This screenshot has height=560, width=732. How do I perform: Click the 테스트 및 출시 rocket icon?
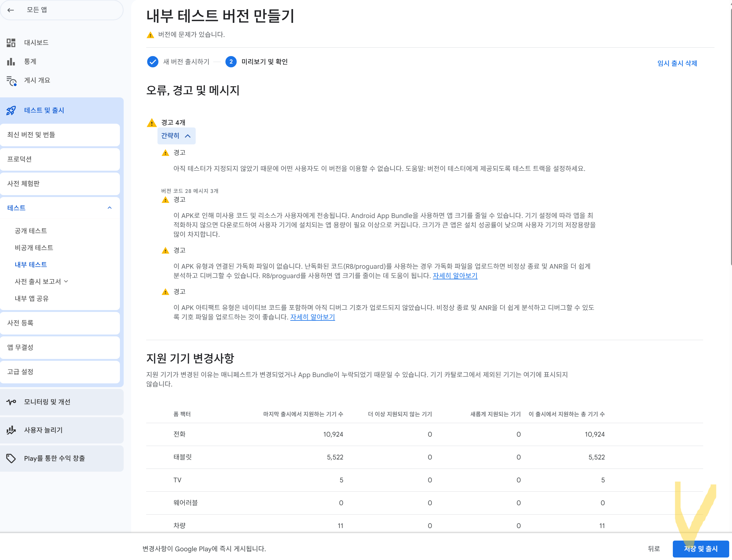click(x=11, y=110)
